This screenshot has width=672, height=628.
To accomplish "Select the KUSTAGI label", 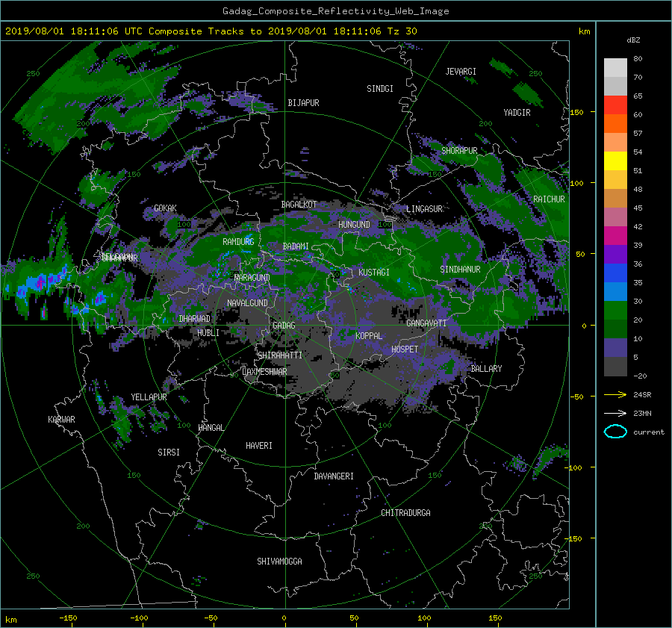I will click(x=374, y=273).
